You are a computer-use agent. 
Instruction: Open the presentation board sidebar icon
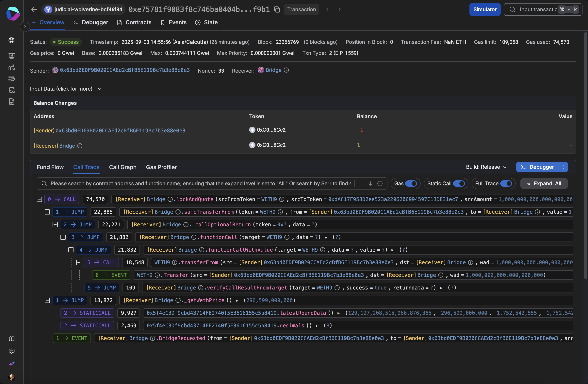(x=12, y=56)
